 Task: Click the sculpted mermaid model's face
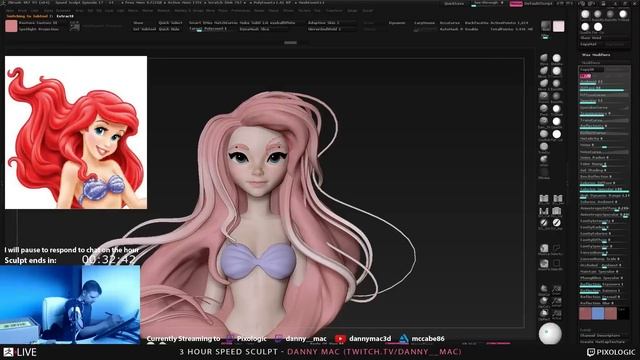tap(257, 161)
